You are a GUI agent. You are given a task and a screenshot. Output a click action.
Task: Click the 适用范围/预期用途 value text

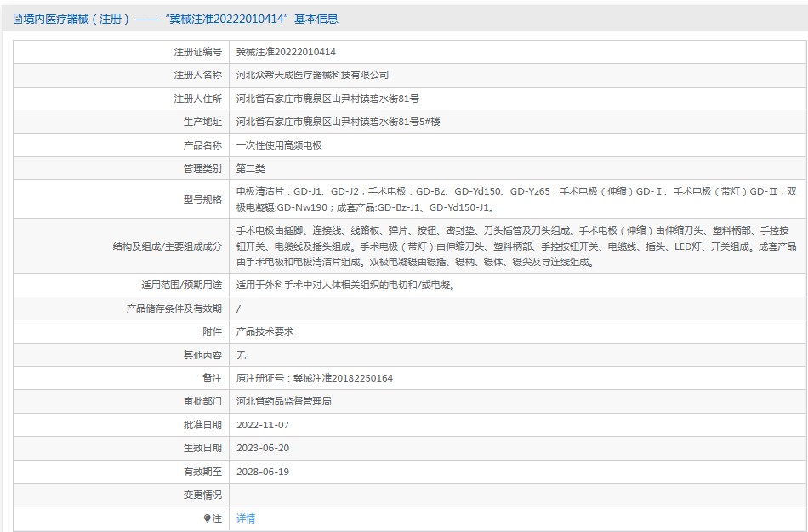pyautogui.click(x=345, y=285)
